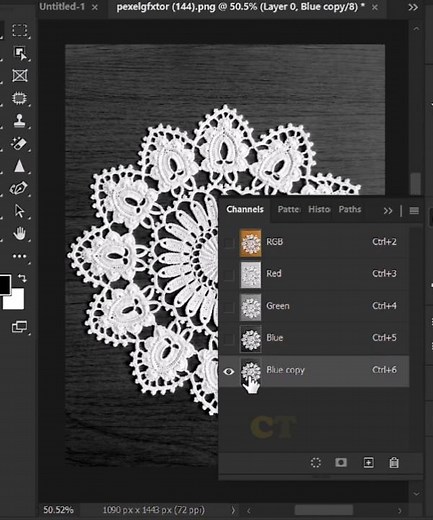Screen dimensions: 433x520
Task: Click the Red channel name
Action: 274,273
